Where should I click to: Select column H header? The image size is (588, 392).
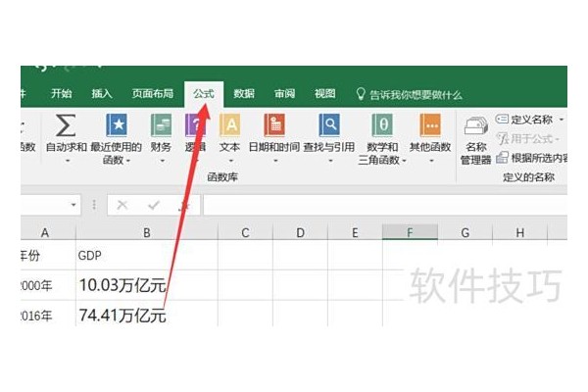click(x=519, y=233)
